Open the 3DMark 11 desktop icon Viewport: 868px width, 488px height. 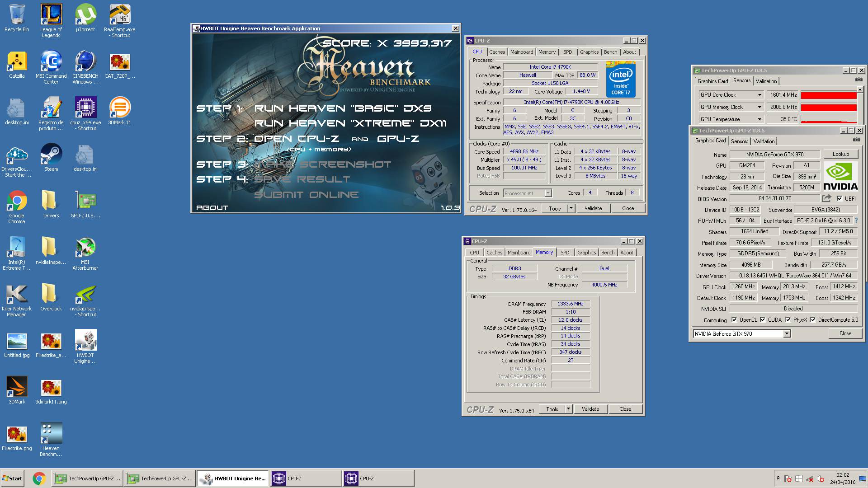(x=120, y=111)
